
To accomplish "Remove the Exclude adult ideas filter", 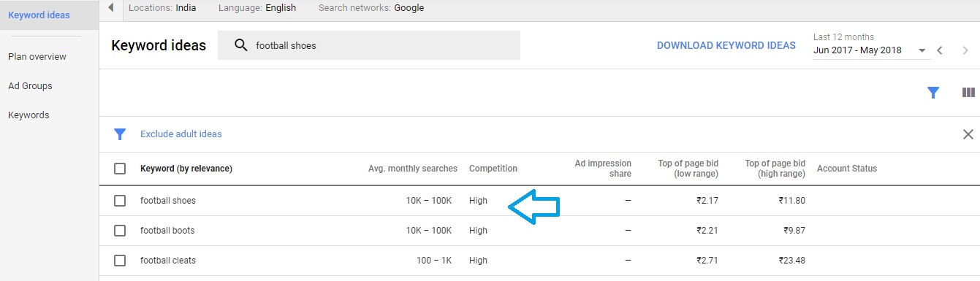I will (968, 134).
